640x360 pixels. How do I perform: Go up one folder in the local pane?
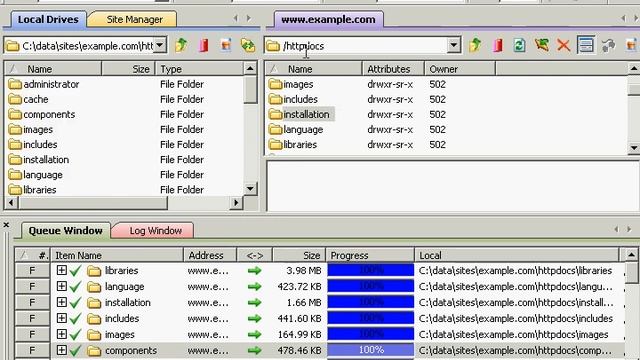click(x=181, y=45)
